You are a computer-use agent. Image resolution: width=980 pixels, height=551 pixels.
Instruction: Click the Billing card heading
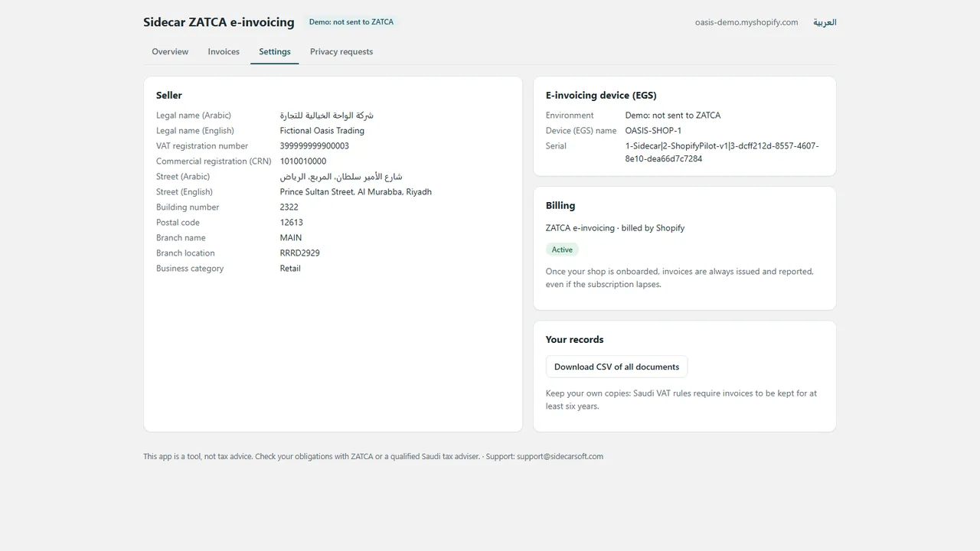pyautogui.click(x=560, y=206)
